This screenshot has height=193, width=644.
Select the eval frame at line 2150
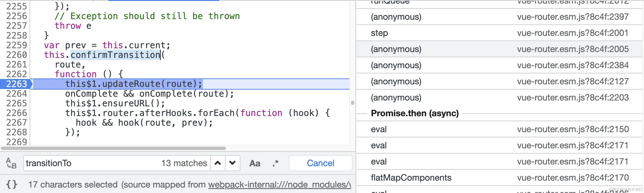coord(379,129)
